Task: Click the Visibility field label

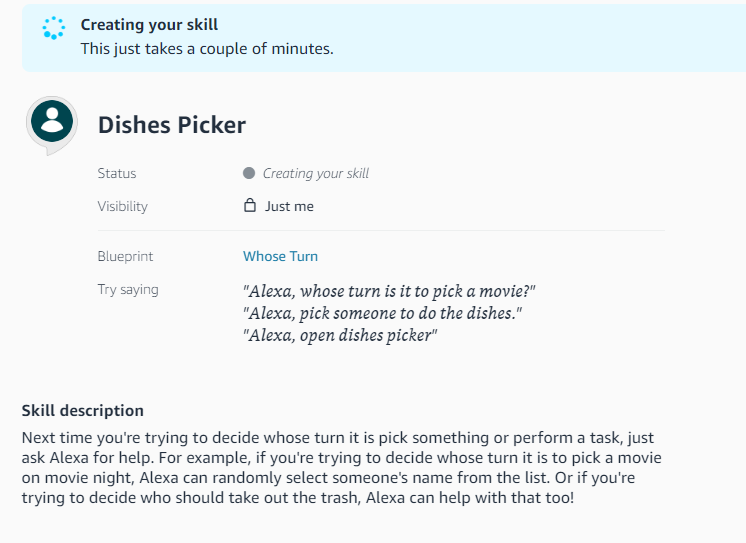Action: 122,206
